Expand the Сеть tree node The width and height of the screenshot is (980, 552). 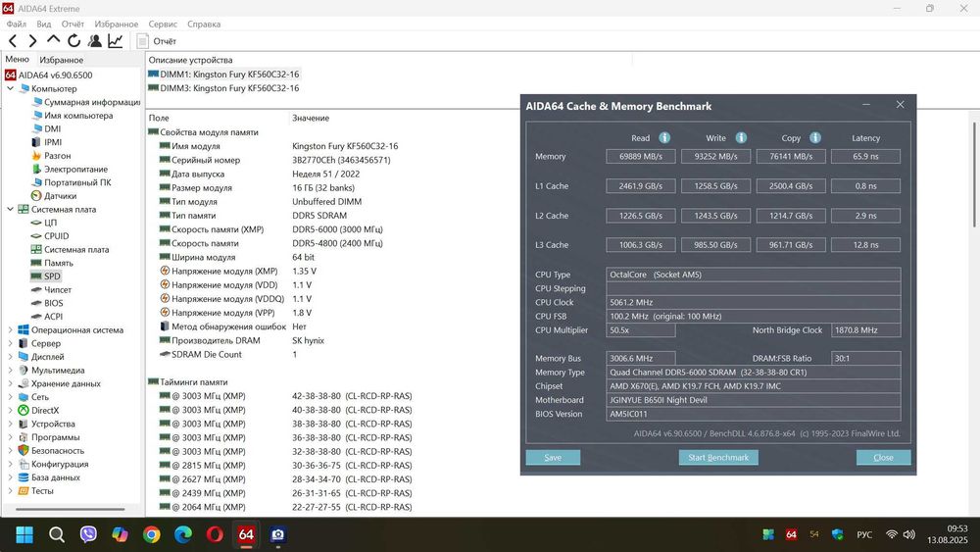click(10, 397)
